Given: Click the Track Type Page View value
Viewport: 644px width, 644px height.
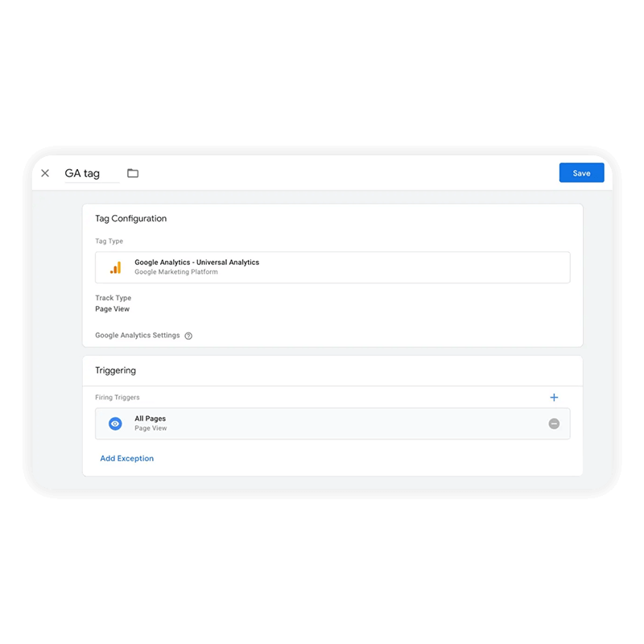Looking at the screenshot, I should point(112,309).
